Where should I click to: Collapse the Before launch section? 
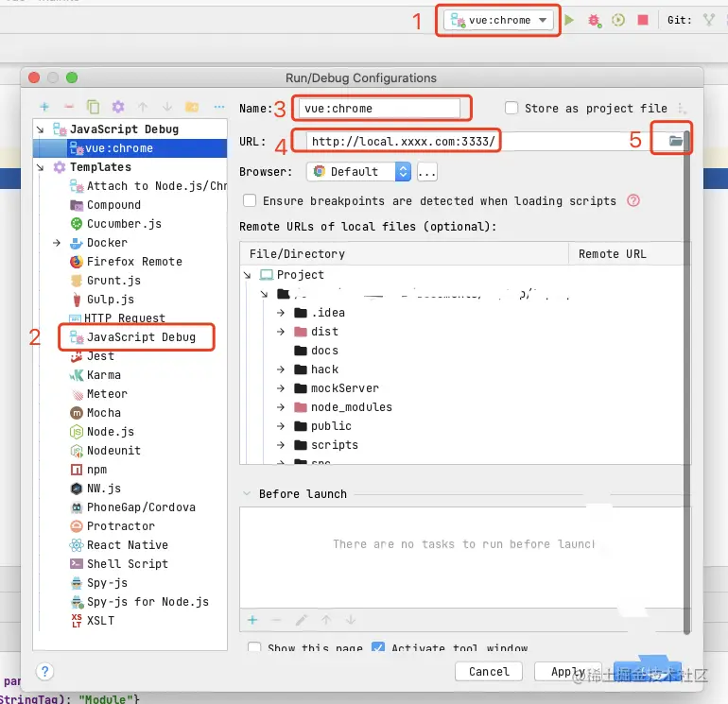tap(247, 494)
